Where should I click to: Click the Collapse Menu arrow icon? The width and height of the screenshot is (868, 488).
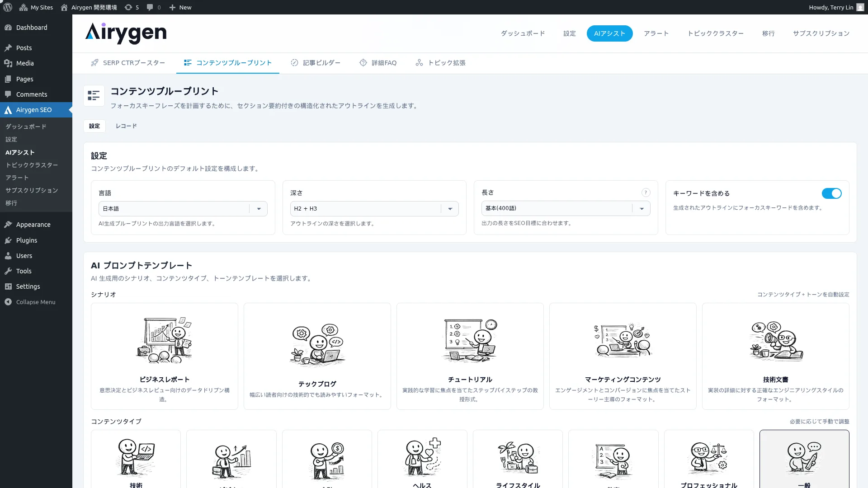(x=8, y=302)
